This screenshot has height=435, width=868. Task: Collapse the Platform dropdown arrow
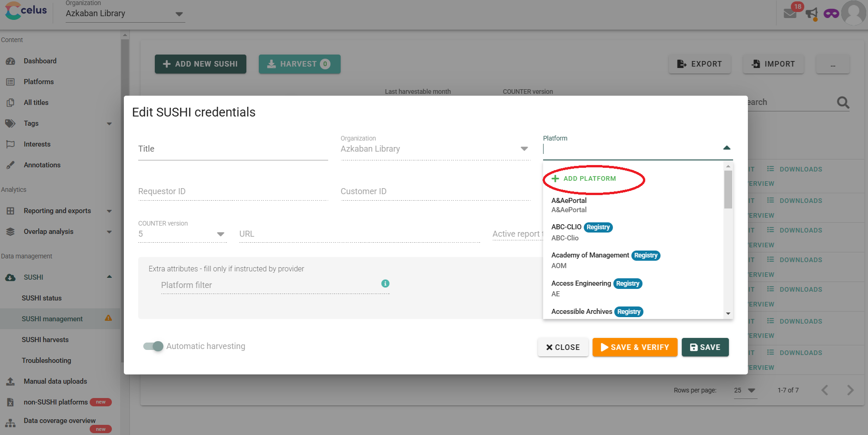coord(727,148)
